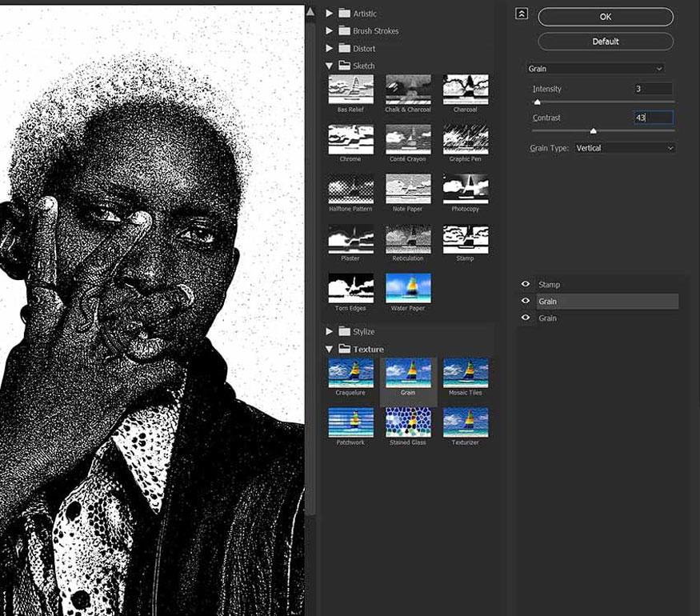This screenshot has width=700, height=616.
Task: Click the Grain texture filter thumbnail
Action: tap(408, 373)
